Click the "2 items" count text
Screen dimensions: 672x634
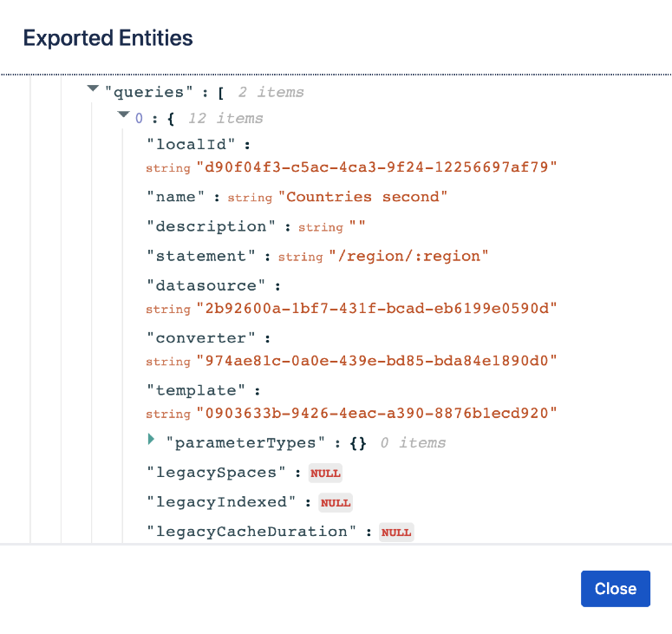coord(271,92)
